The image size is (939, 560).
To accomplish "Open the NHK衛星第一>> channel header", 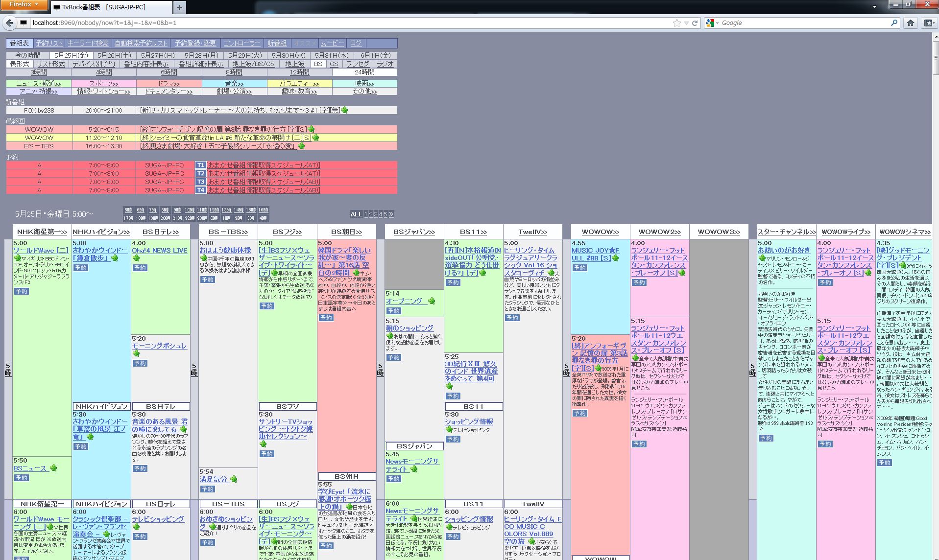I will tap(42, 232).
